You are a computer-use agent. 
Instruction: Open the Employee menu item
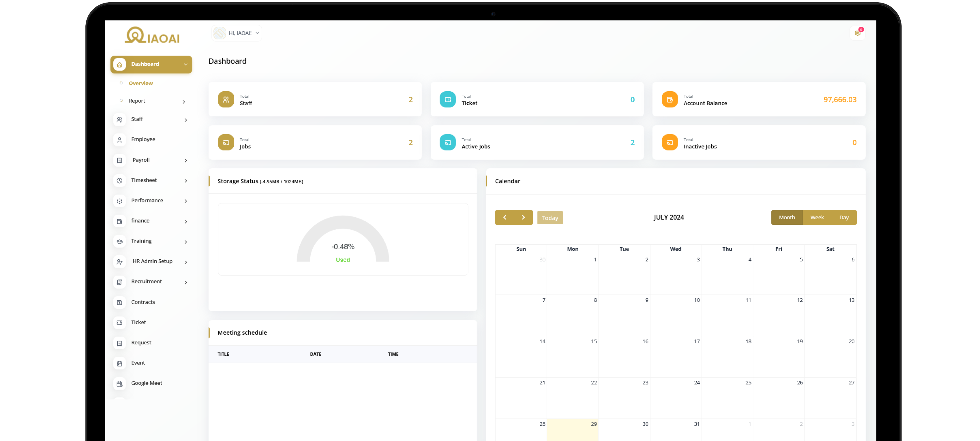[x=143, y=139]
